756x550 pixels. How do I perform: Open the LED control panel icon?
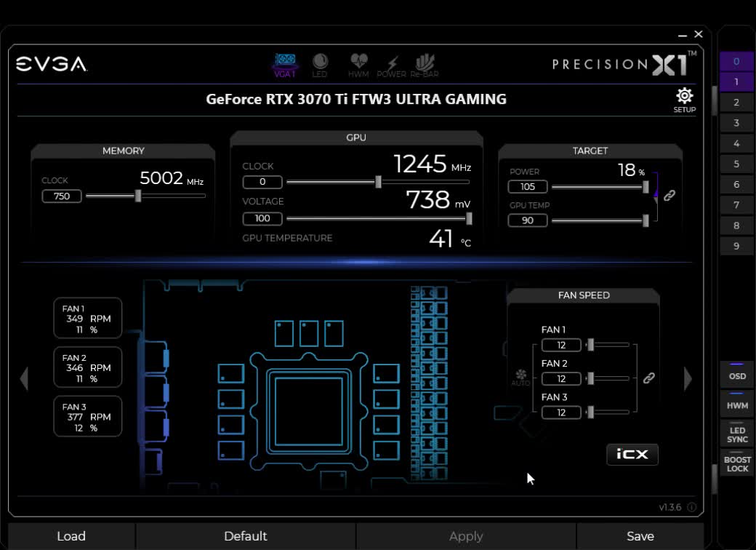[x=321, y=62]
